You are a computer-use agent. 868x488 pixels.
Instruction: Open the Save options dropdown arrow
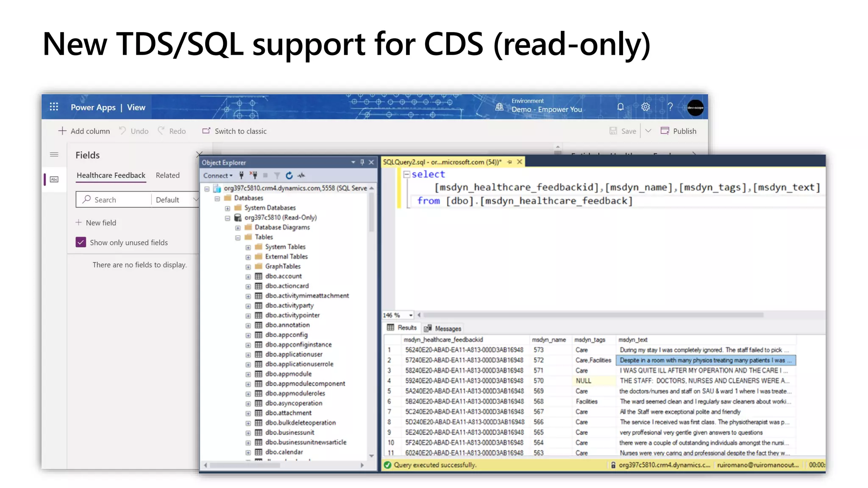pyautogui.click(x=648, y=131)
